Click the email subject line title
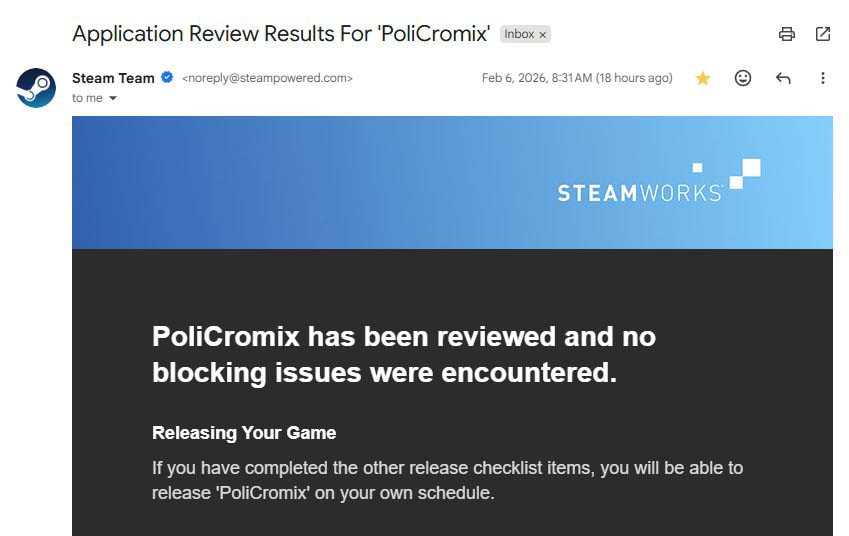This screenshot has height=536, width=849. tap(281, 34)
